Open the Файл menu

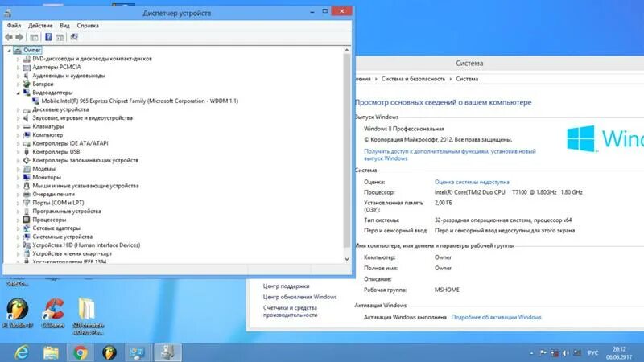pos(14,26)
